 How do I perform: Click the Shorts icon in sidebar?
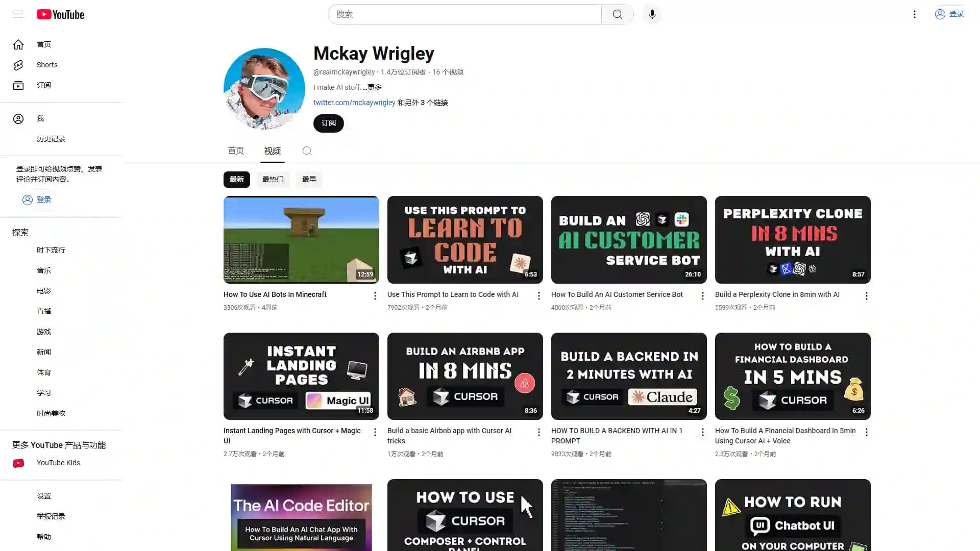pos(18,65)
